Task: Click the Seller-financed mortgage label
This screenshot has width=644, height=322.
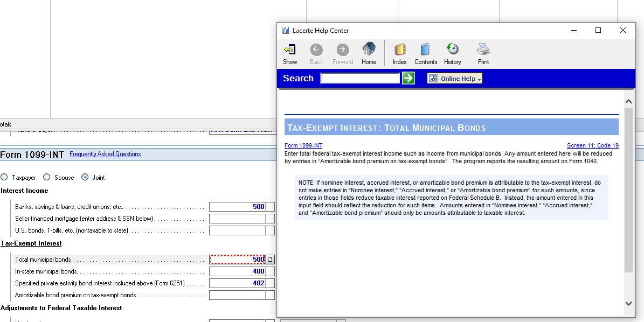Action: pos(84,219)
